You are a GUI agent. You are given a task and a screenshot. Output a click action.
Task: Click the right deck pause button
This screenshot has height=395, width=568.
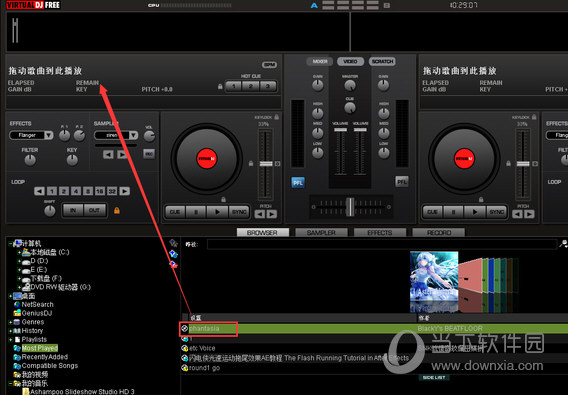[453, 212]
